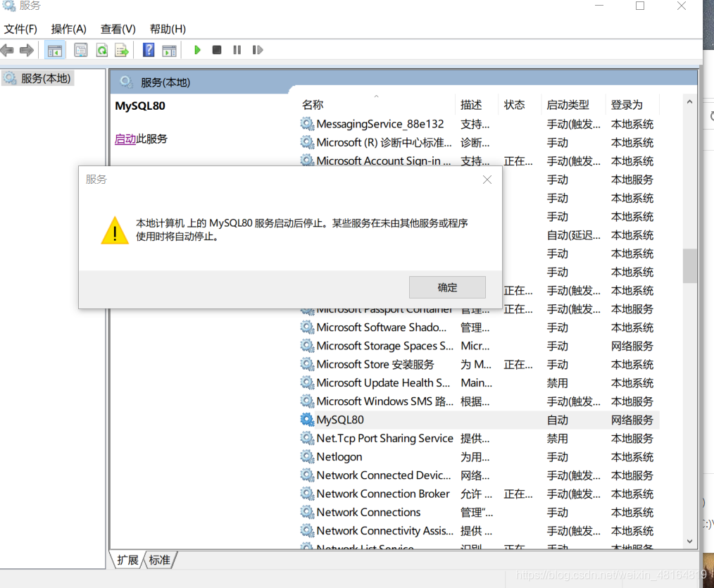Toggle the show/hide console tree icon
714x588 pixels.
(x=55, y=50)
